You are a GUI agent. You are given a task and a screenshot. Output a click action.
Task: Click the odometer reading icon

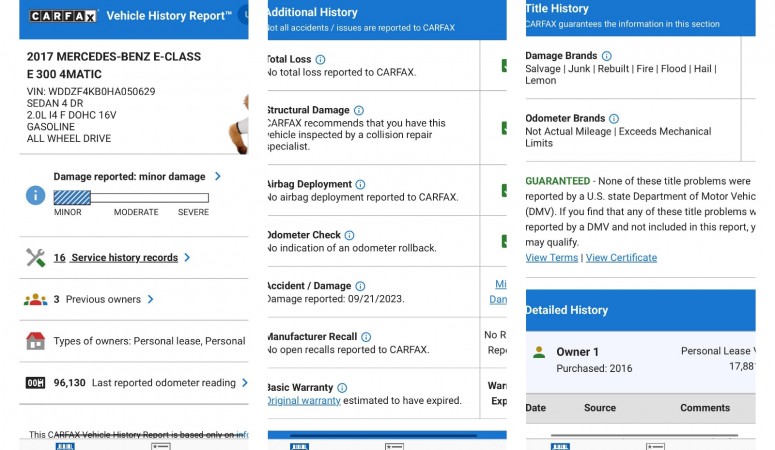click(x=36, y=383)
